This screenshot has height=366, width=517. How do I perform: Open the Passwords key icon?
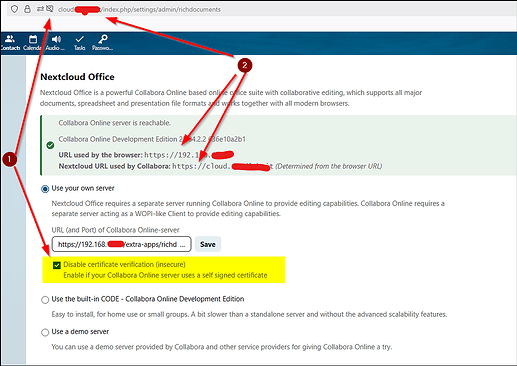[x=103, y=39]
